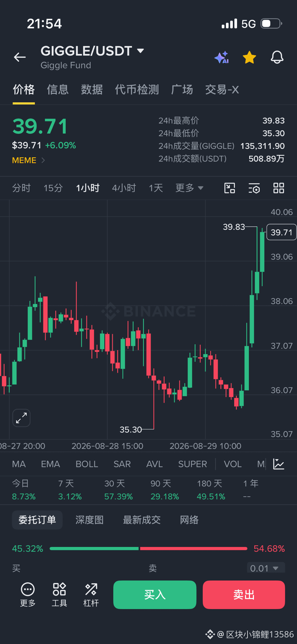Image resolution: width=297 pixels, height=644 pixels.
Task: Select 1小时 chart interval
Action: [88, 188]
